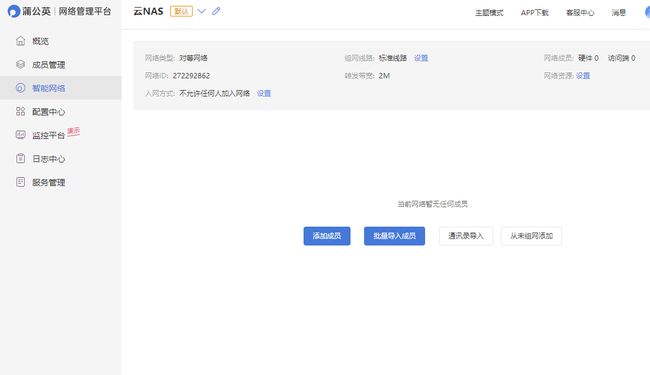Viewport: 650px width, 375px height.
Task: Click 主题模式 in the top bar
Action: click(489, 13)
